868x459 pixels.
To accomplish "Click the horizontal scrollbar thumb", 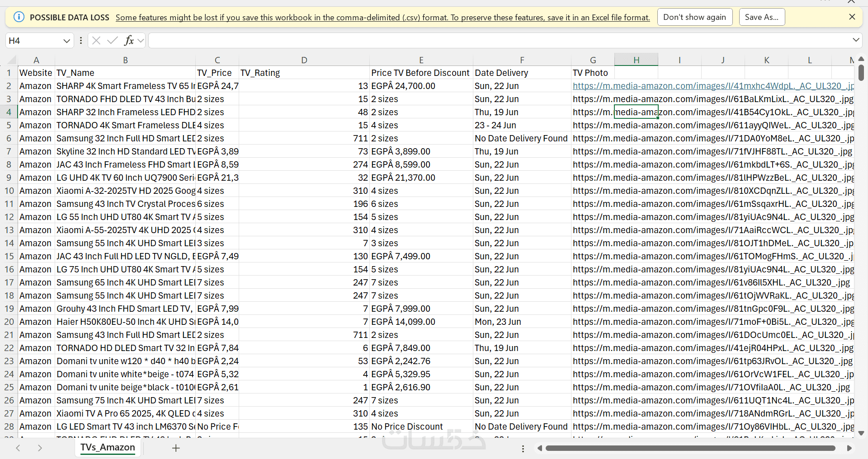I will pos(690,448).
